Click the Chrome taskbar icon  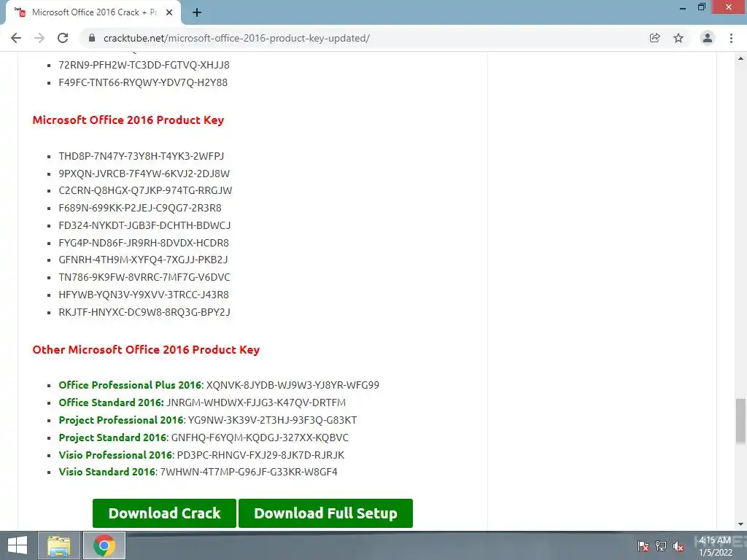pyautogui.click(x=104, y=545)
